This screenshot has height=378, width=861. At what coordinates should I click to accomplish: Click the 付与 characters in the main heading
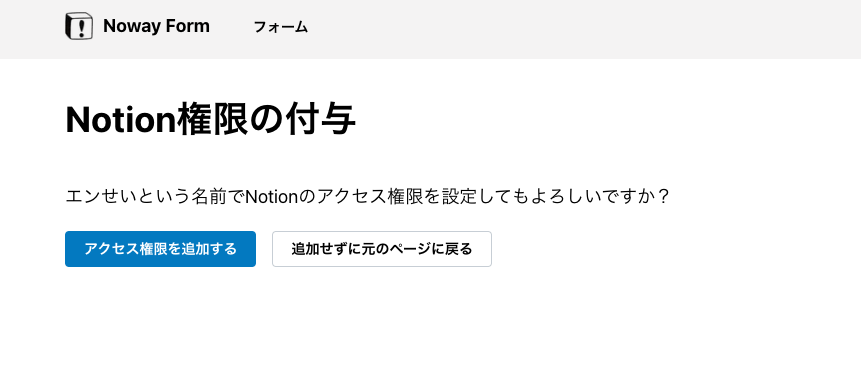click(320, 120)
